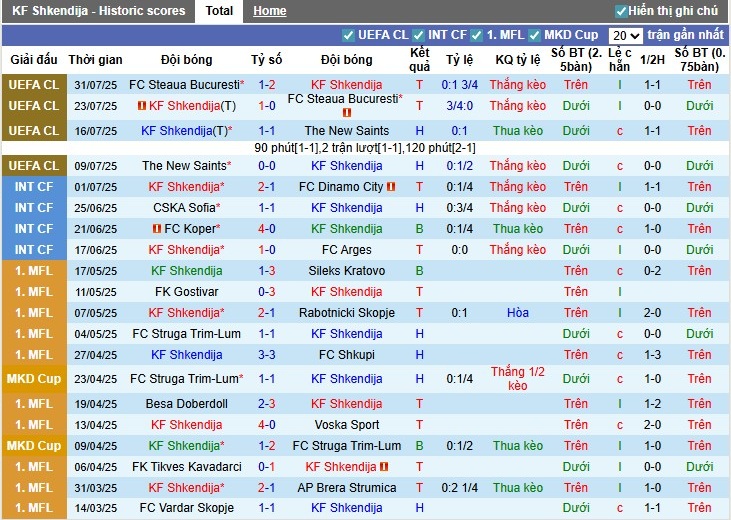Click the Thời gian column header

point(95,60)
